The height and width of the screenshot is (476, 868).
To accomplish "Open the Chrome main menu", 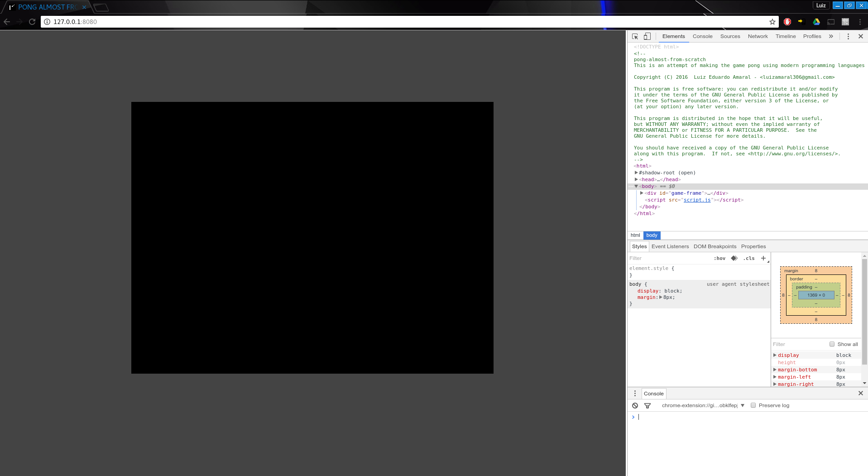I will [860, 22].
